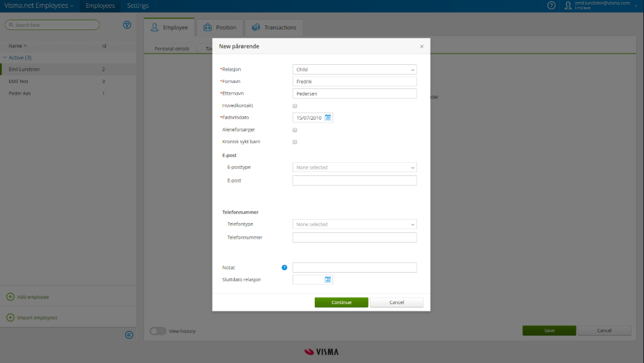Click the Id column header
This screenshot has height=363, width=644.
(x=104, y=46)
